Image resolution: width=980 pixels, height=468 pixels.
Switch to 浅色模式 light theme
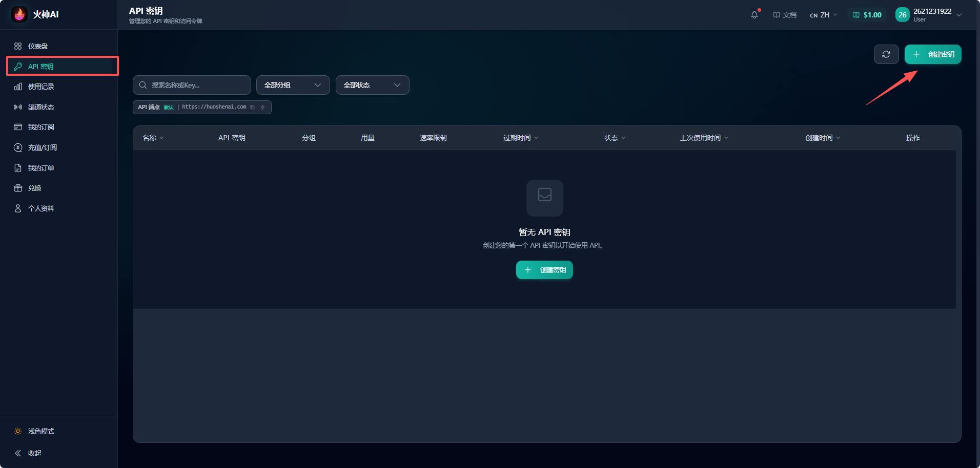click(x=59, y=431)
